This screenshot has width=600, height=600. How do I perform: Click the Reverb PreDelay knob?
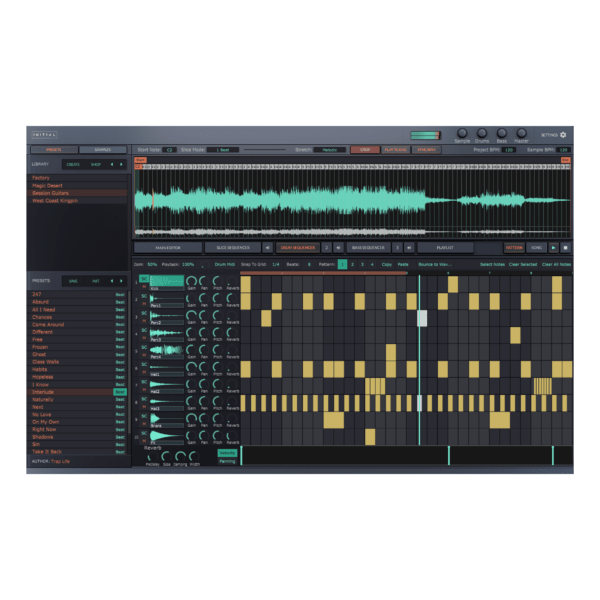pyautogui.click(x=152, y=456)
